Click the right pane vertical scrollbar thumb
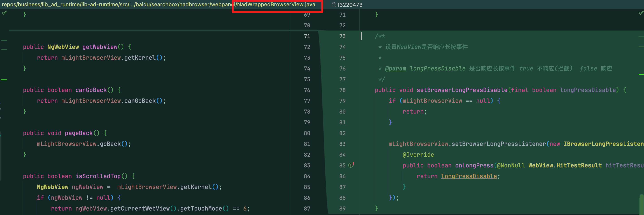This screenshot has height=215, width=644. click(x=642, y=204)
